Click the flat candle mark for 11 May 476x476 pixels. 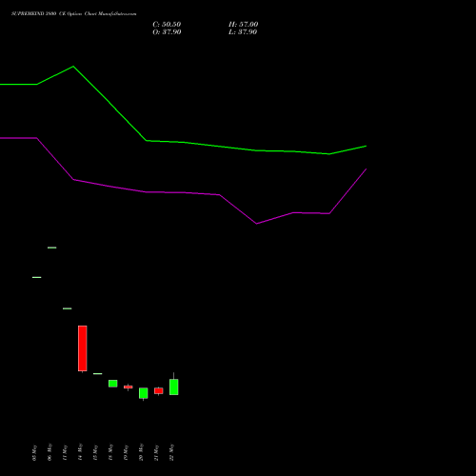[x=68, y=308]
